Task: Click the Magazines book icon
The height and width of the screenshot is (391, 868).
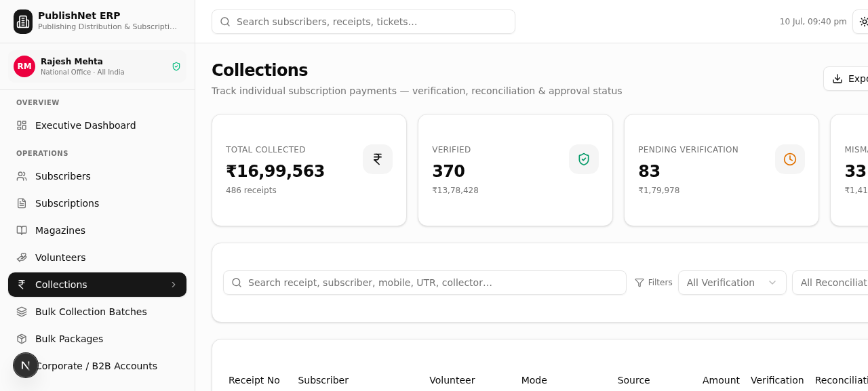Action: point(22,230)
